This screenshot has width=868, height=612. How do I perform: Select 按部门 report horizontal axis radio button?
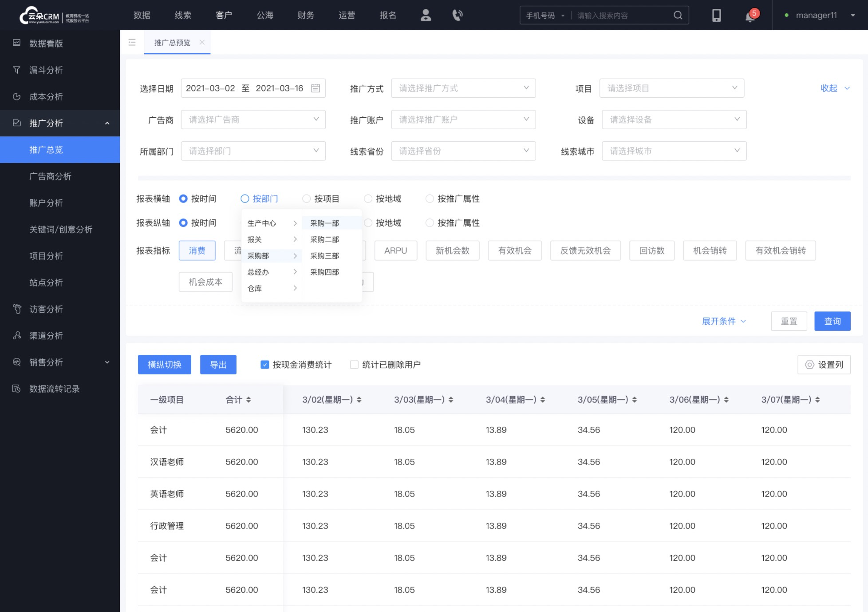(245, 199)
